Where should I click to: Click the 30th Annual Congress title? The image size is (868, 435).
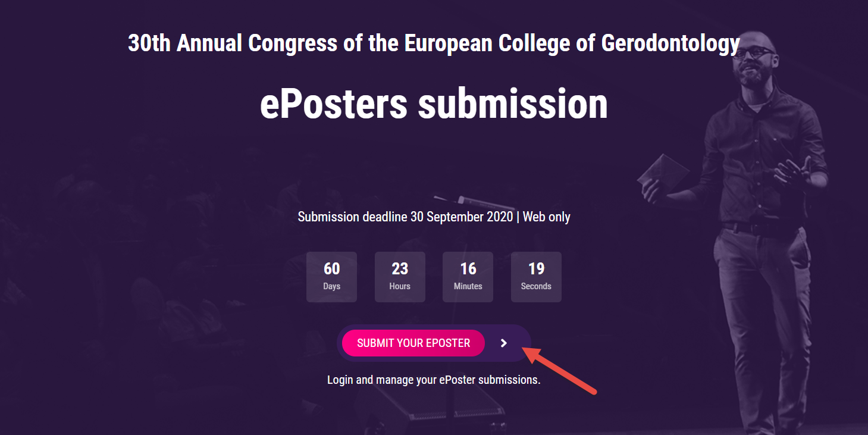pos(434,43)
